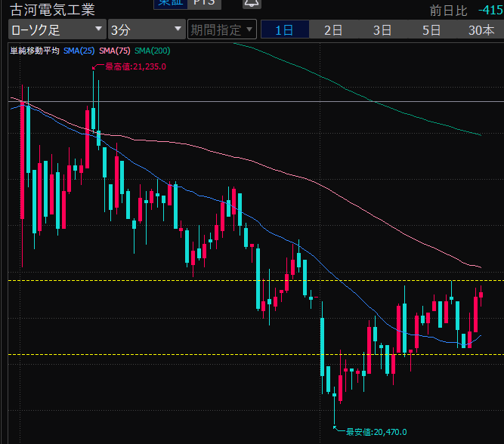
Task: Click the SMA(200) legend label
Action: coord(152,51)
